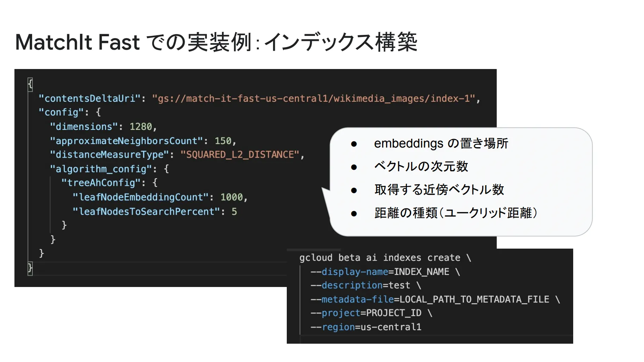
Task: Click the bullet "embeddings の置き場所"
Action: coord(441,143)
